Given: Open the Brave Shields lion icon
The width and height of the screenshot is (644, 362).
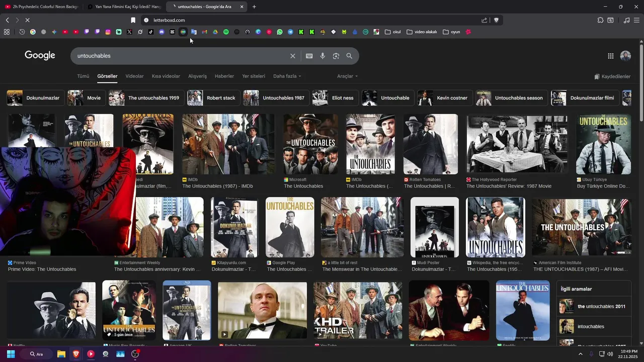Looking at the screenshot, I should [496, 20].
